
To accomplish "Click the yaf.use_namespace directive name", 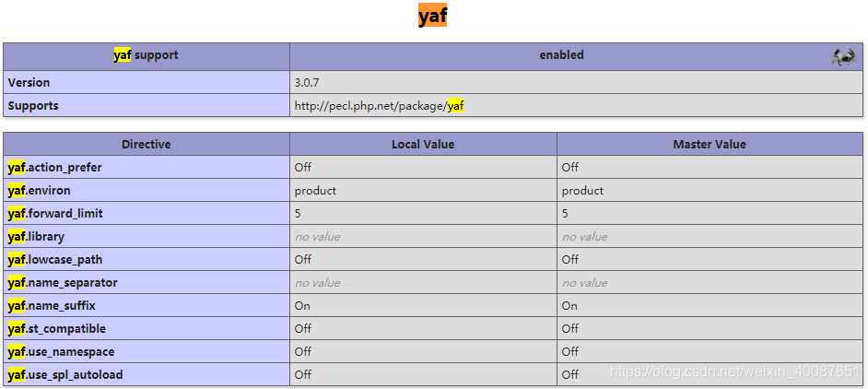I will [61, 352].
